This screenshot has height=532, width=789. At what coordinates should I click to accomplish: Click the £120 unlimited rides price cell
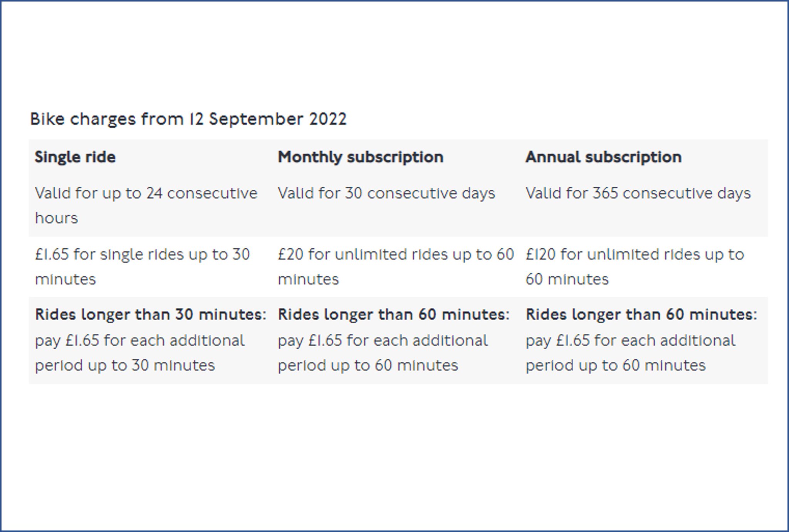click(x=635, y=267)
